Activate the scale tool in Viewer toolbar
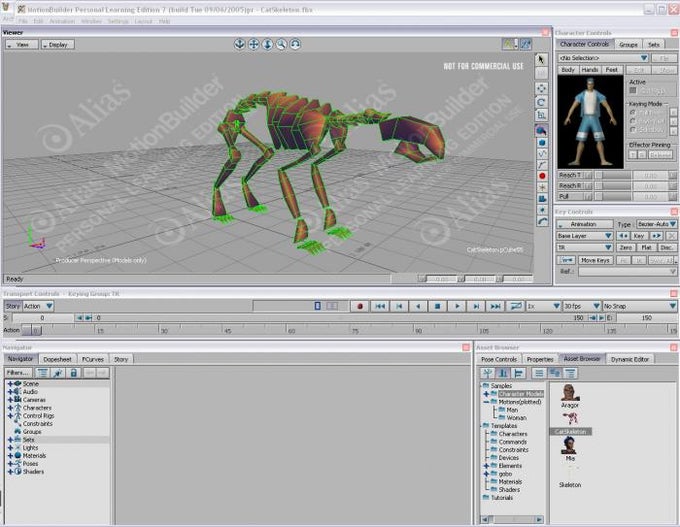 (541, 115)
